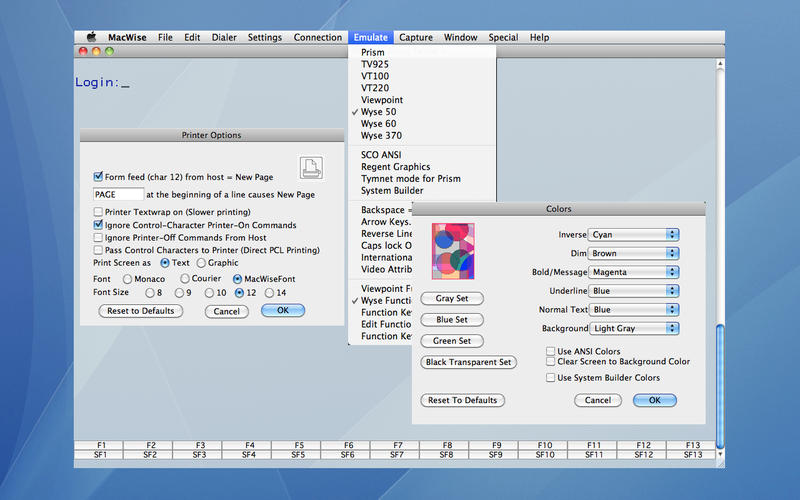Select Print Screen as Graphic radio
The image size is (800, 500).
[x=201, y=263]
